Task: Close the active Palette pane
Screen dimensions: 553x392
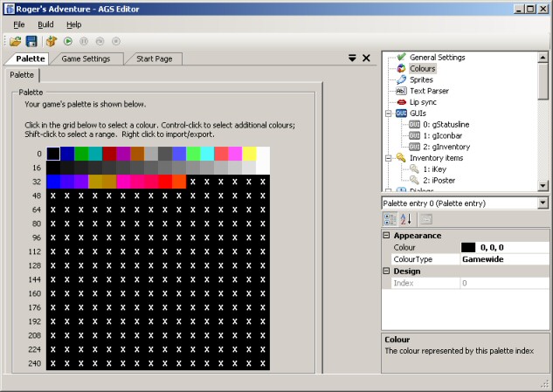Action: 366,58
